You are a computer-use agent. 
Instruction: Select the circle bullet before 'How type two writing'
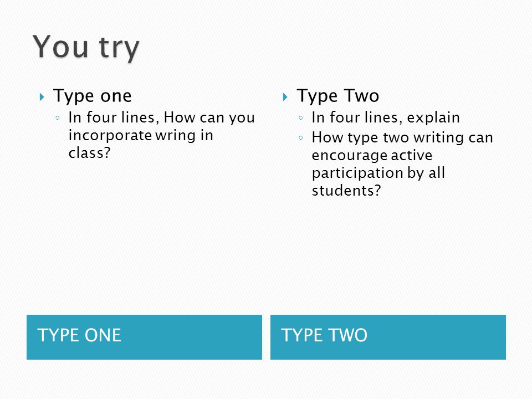301,138
